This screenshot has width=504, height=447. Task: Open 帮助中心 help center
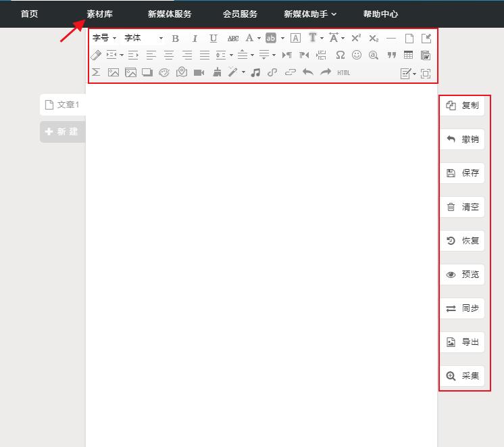(380, 14)
